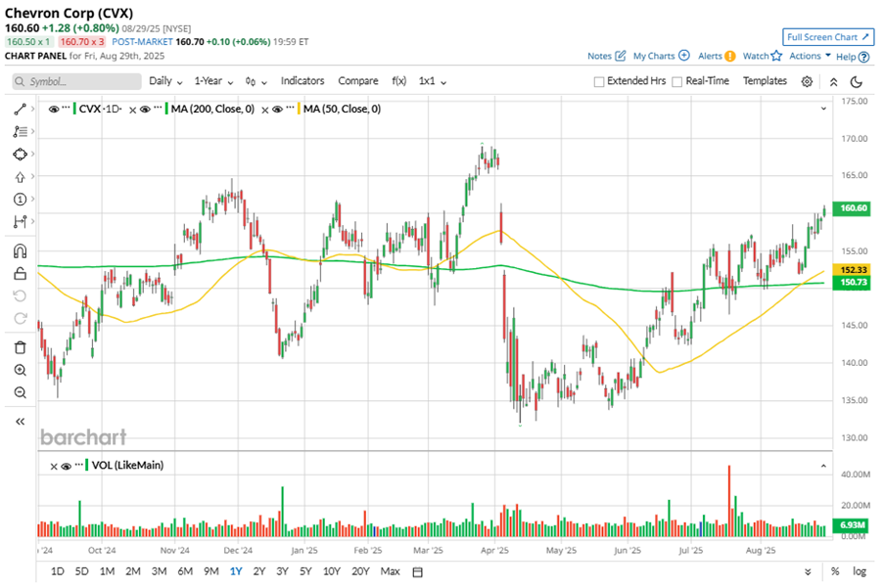884x588 pixels.
Task: Open the Indicators menu
Action: (302, 81)
